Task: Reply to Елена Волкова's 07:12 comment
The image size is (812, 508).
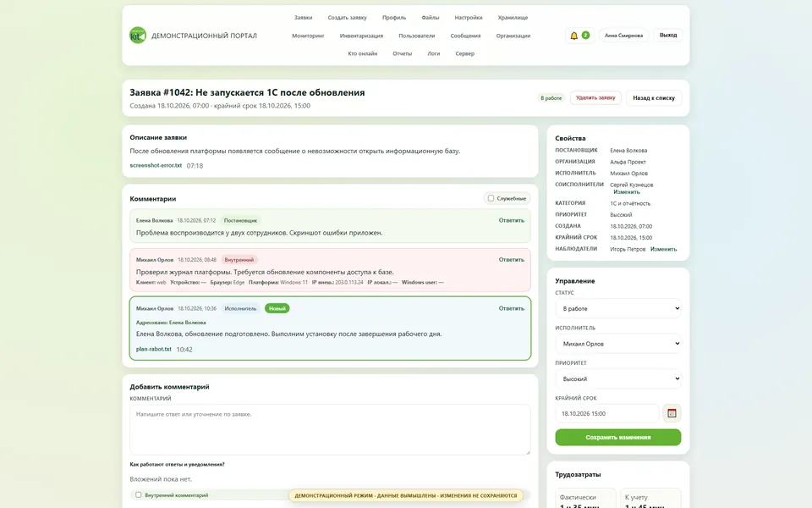Action: (512, 220)
